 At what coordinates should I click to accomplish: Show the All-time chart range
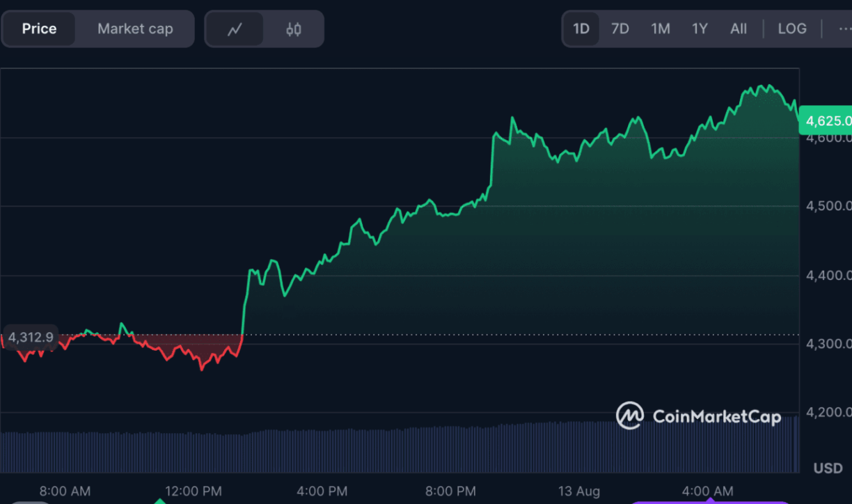tap(739, 29)
